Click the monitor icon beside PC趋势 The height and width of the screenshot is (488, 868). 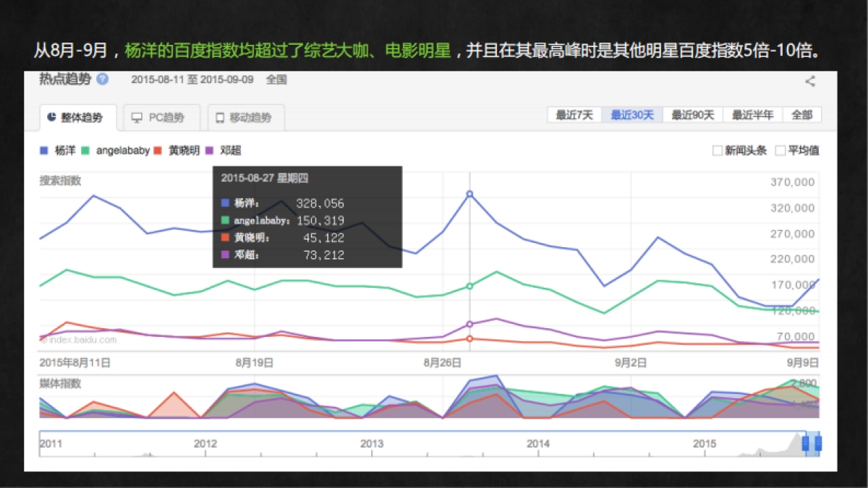tap(137, 117)
